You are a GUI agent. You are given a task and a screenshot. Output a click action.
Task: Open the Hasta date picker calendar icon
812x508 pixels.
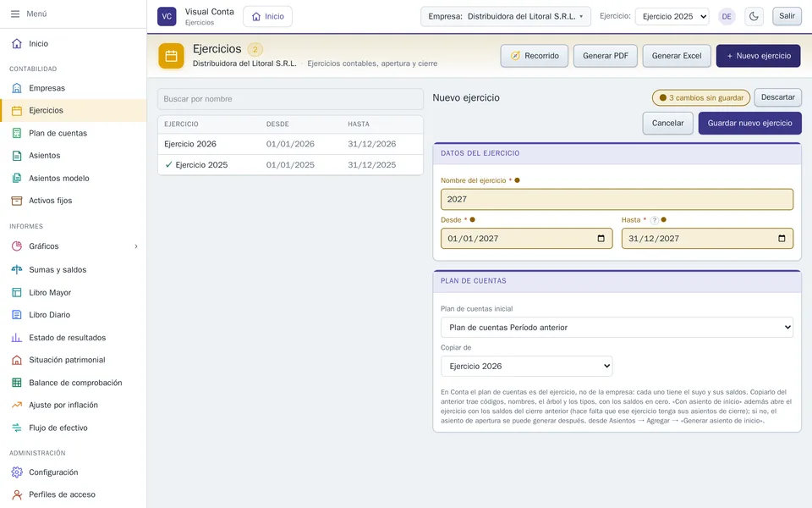(782, 239)
